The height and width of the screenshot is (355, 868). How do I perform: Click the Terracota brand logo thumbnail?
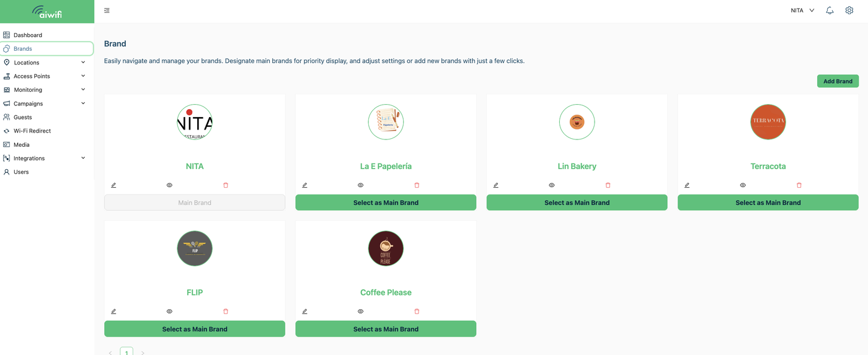click(x=768, y=122)
